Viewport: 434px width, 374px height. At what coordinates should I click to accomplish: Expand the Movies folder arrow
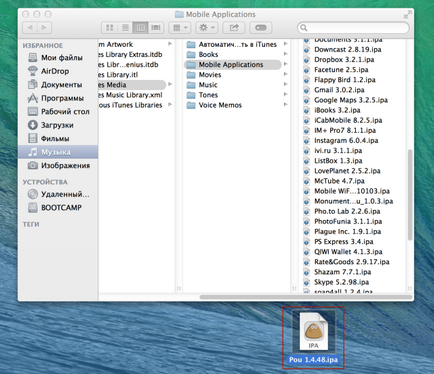pyautogui.click(x=285, y=74)
